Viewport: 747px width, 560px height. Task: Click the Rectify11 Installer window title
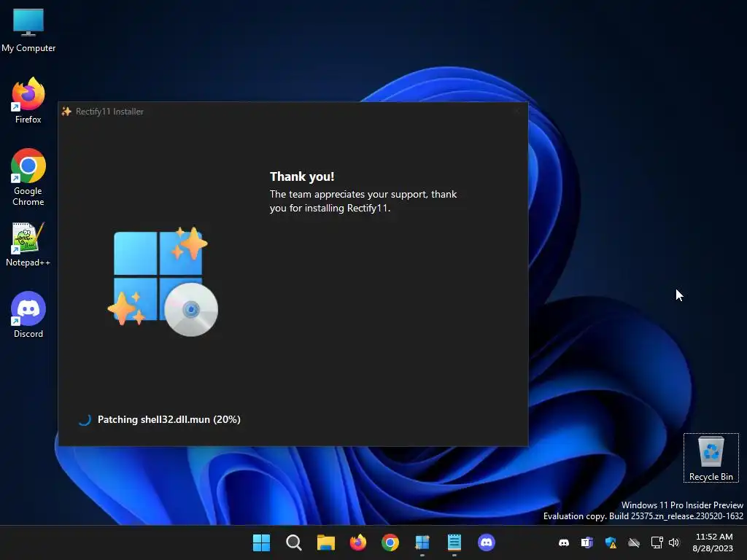(x=109, y=112)
